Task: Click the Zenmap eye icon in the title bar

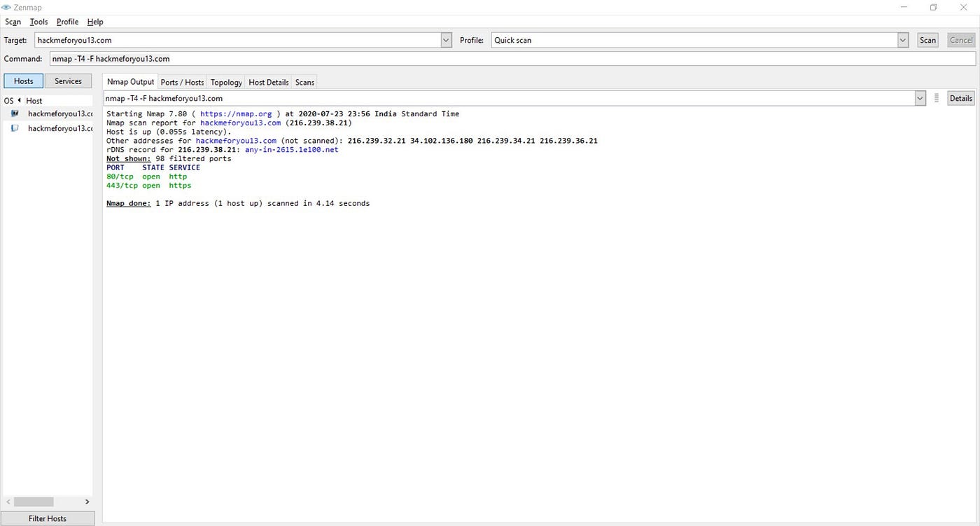Action: coord(6,7)
